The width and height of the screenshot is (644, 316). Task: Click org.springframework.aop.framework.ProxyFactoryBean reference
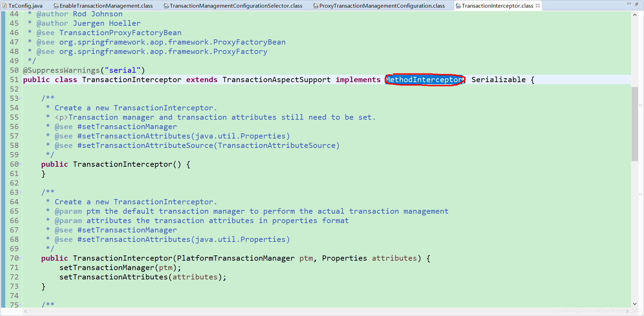[x=172, y=42]
